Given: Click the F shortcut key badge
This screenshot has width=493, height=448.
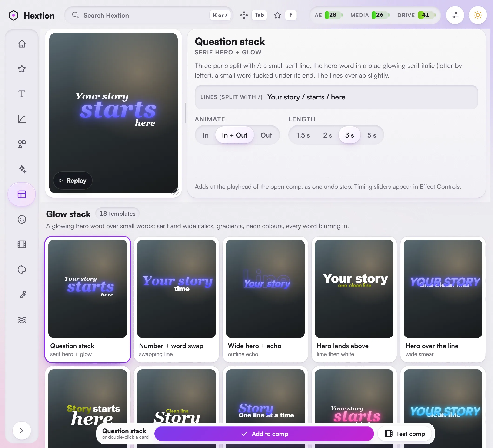Looking at the screenshot, I should (x=291, y=15).
